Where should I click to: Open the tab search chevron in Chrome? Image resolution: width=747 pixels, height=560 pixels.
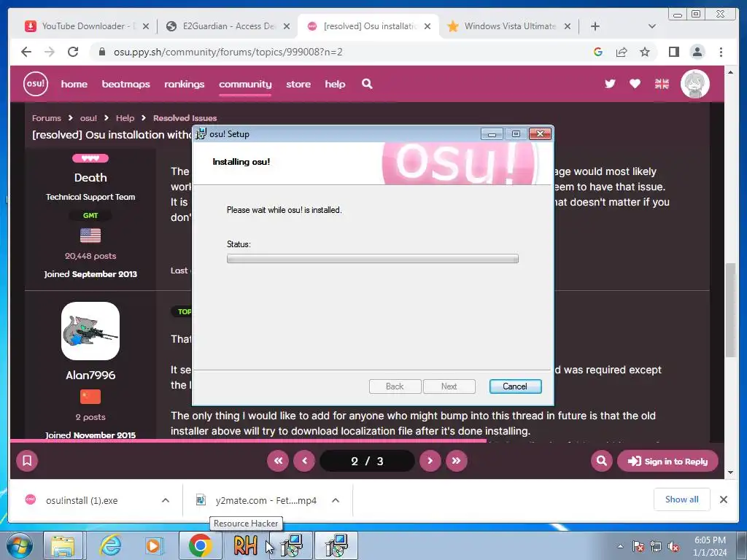click(x=652, y=26)
